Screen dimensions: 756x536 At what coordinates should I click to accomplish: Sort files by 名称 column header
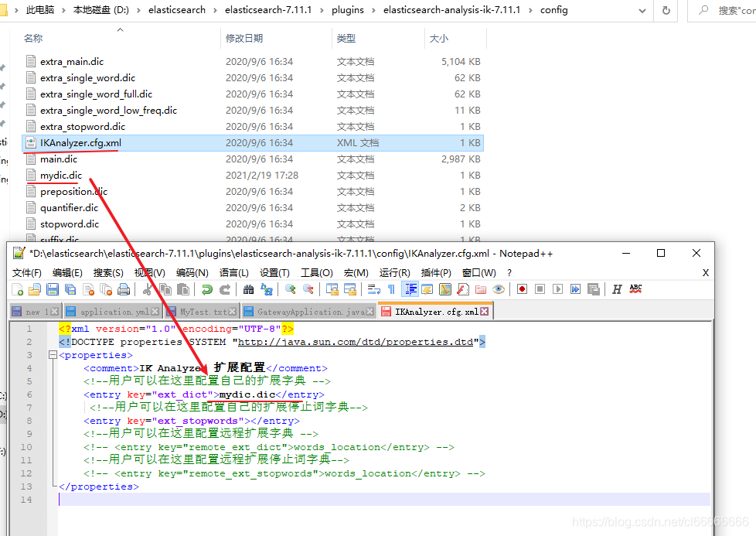(x=32, y=39)
